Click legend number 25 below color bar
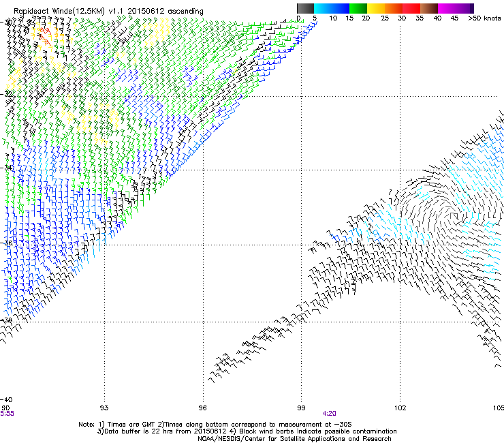 [x=384, y=18]
